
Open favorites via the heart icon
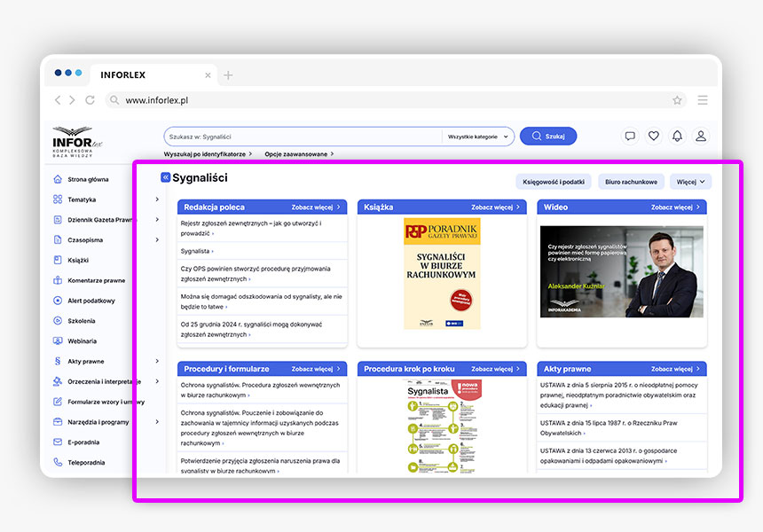click(x=654, y=137)
